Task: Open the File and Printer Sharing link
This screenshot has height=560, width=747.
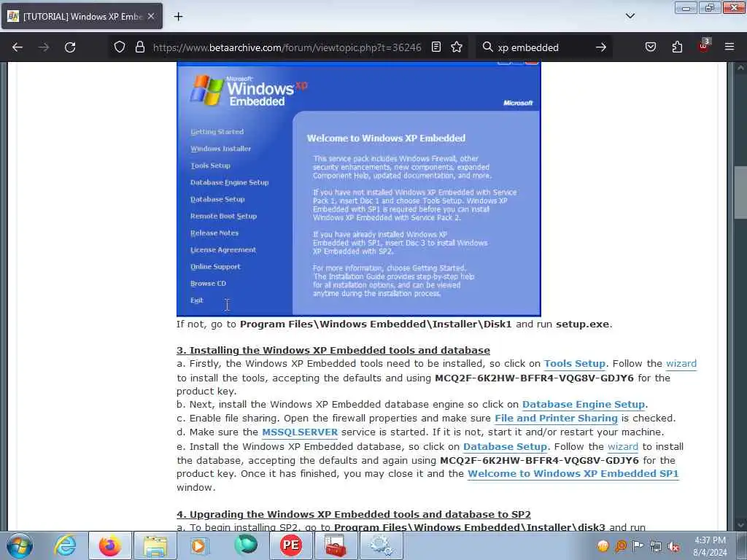Action: pos(556,418)
